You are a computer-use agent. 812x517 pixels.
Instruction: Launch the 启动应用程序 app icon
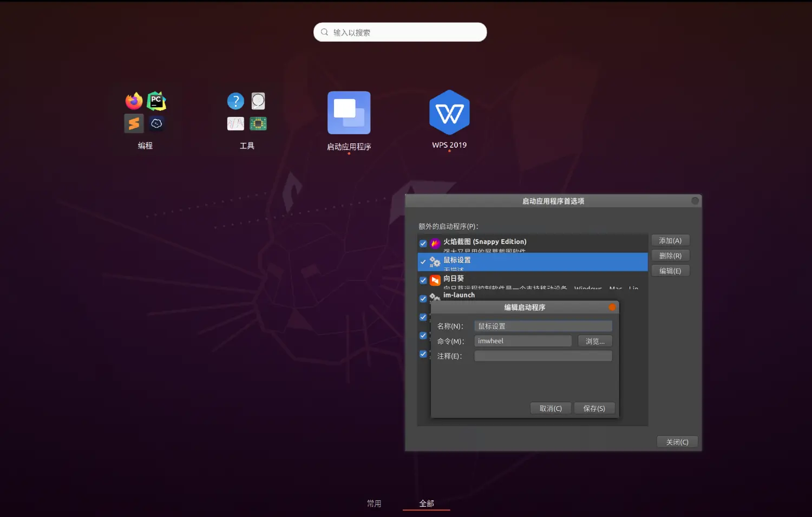tap(349, 113)
